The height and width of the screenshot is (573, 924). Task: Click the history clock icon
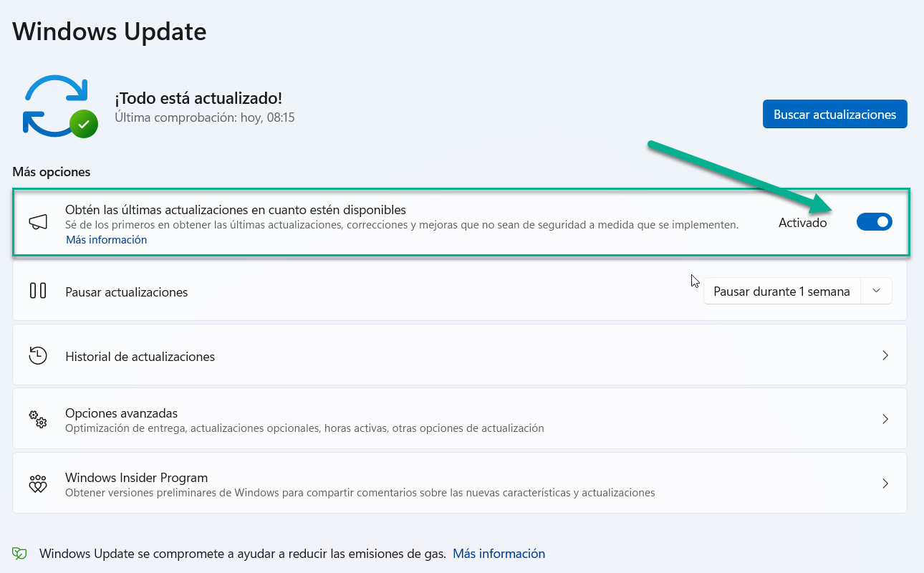pos(38,355)
